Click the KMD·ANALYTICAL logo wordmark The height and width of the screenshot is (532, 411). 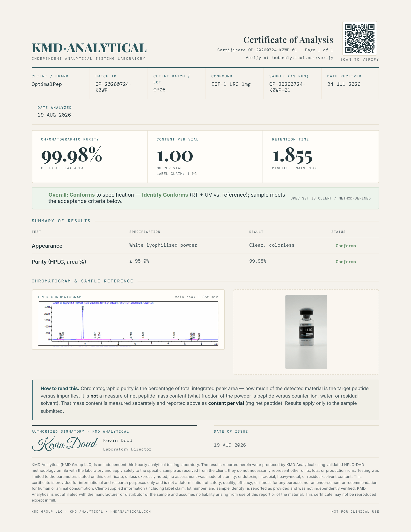[89, 48]
